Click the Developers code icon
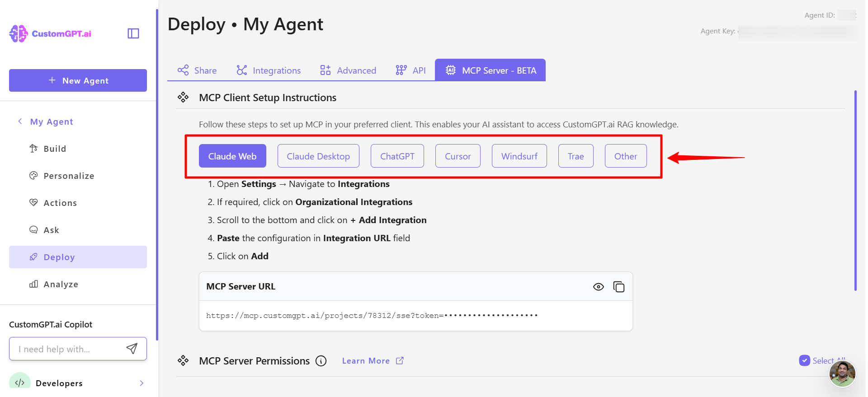Screen dimensions: 868x397 click(20, 383)
